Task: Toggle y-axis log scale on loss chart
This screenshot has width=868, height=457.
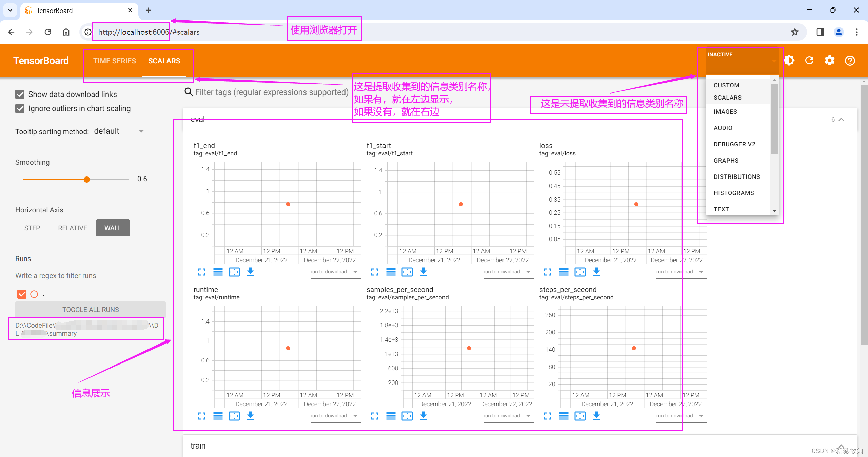Action: pos(564,272)
